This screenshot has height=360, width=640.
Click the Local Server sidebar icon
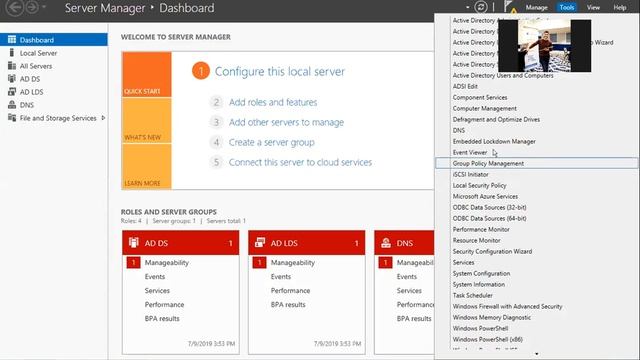[12, 53]
